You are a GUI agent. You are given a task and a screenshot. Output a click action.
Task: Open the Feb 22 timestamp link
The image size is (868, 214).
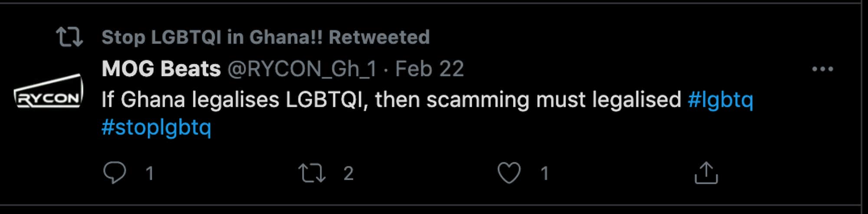point(430,69)
